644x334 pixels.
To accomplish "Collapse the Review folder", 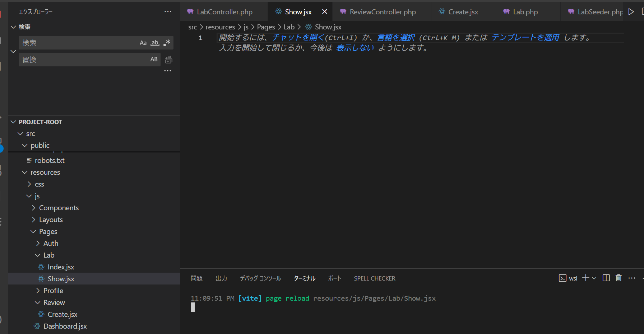I will pyautogui.click(x=94, y=302).
